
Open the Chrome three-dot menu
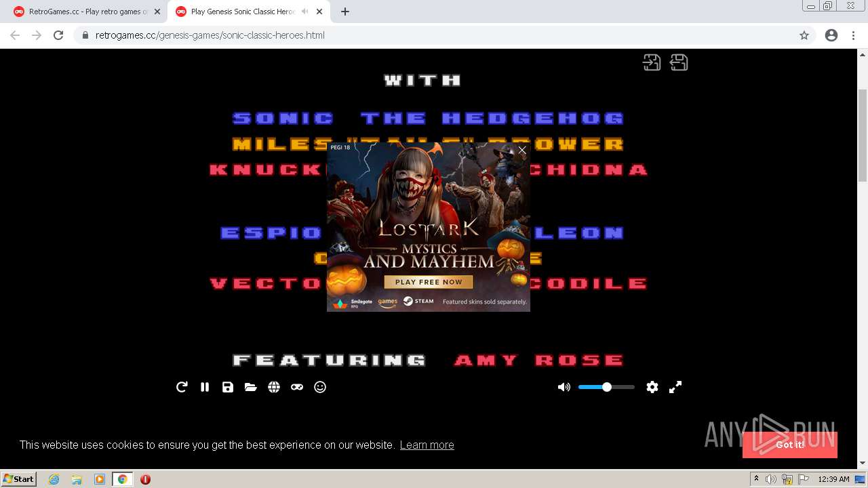[x=853, y=35]
